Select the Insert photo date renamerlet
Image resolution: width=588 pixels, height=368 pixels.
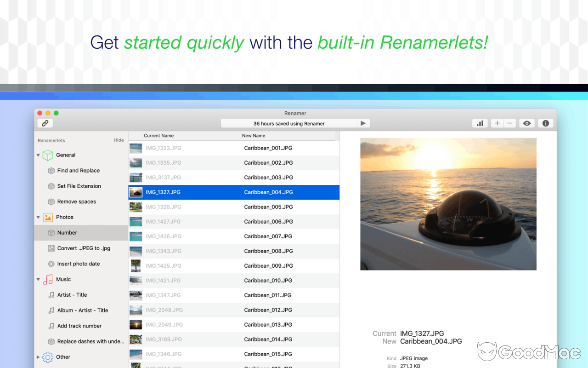tap(78, 264)
